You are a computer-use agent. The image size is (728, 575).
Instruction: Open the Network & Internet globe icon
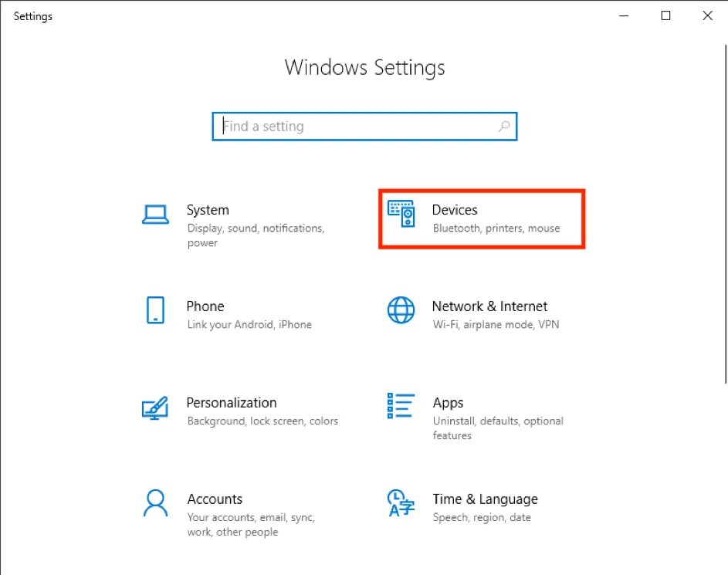(x=401, y=310)
